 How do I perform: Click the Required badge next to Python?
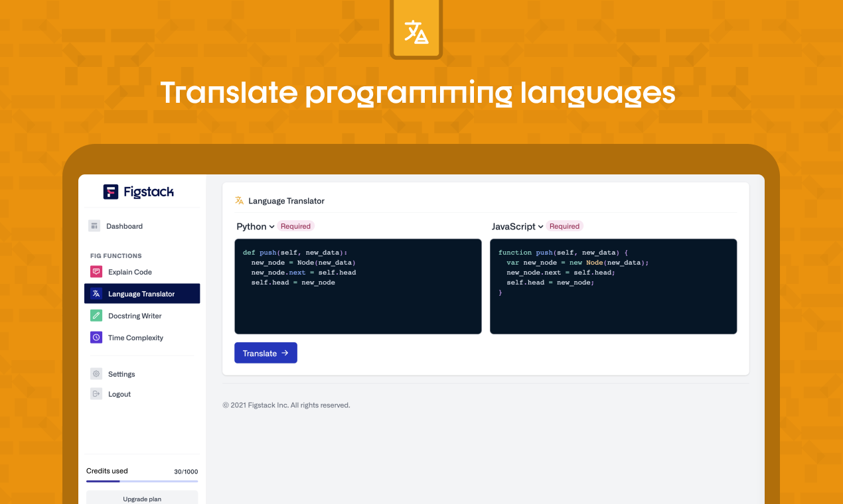(x=295, y=226)
